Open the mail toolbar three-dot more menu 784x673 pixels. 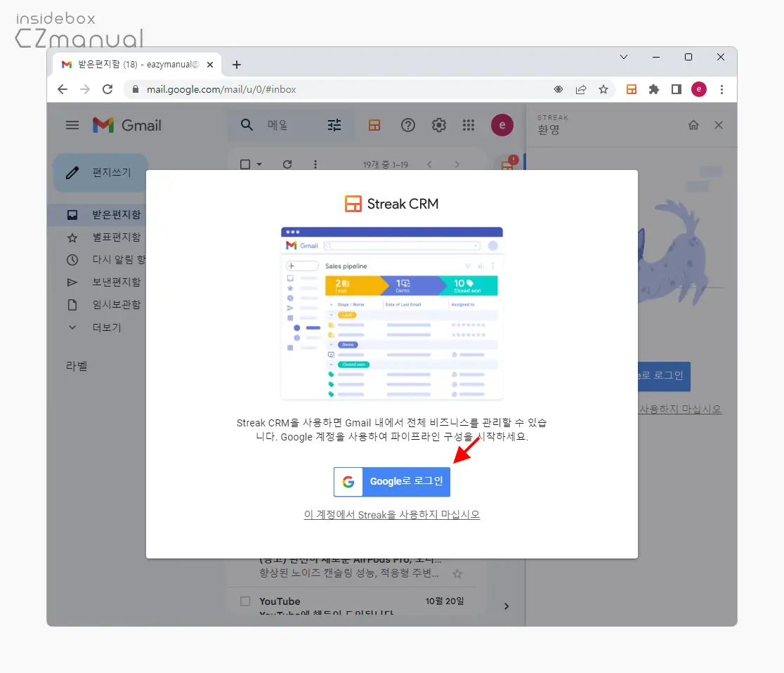tap(315, 164)
